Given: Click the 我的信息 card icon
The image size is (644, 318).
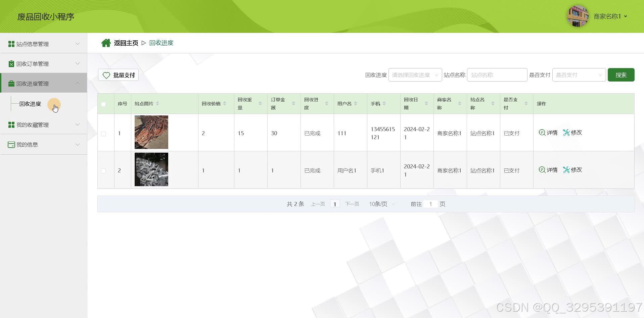Looking at the screenshot, I should click(x=11, y=145).
